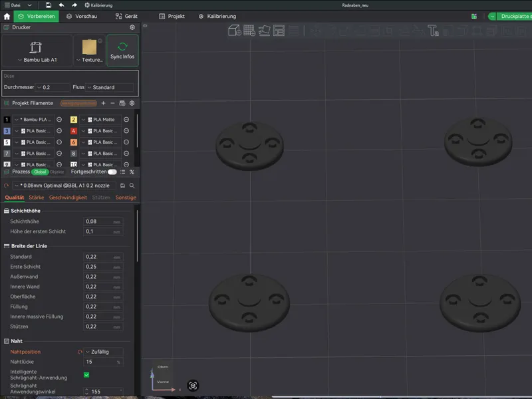532x399 pixels.
Task: Click the Add object cube icon
Action: (235, 31)
